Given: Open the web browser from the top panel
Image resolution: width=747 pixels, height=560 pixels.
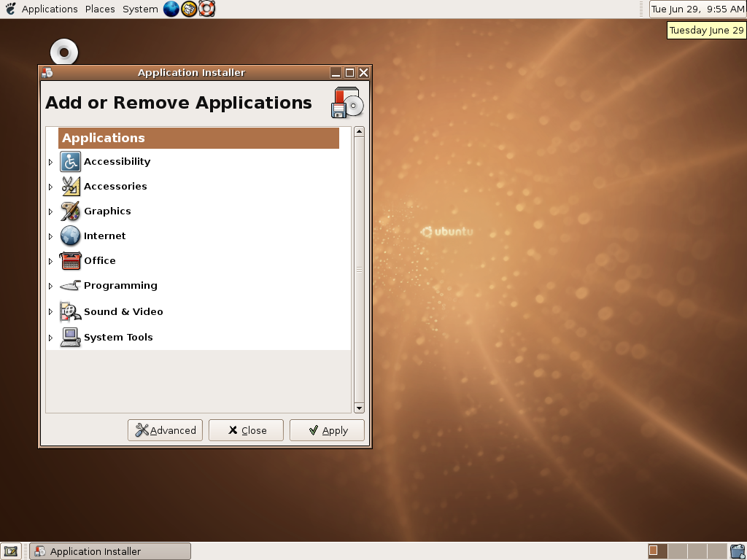Looking at the screenshot, I should click(x=171, y=9).
